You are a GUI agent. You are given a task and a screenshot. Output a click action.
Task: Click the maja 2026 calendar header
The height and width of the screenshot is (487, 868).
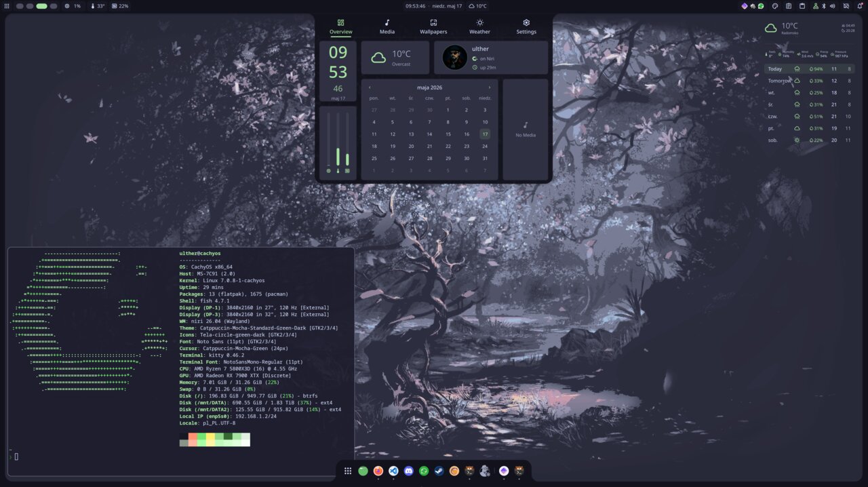[x=429, y=87]
